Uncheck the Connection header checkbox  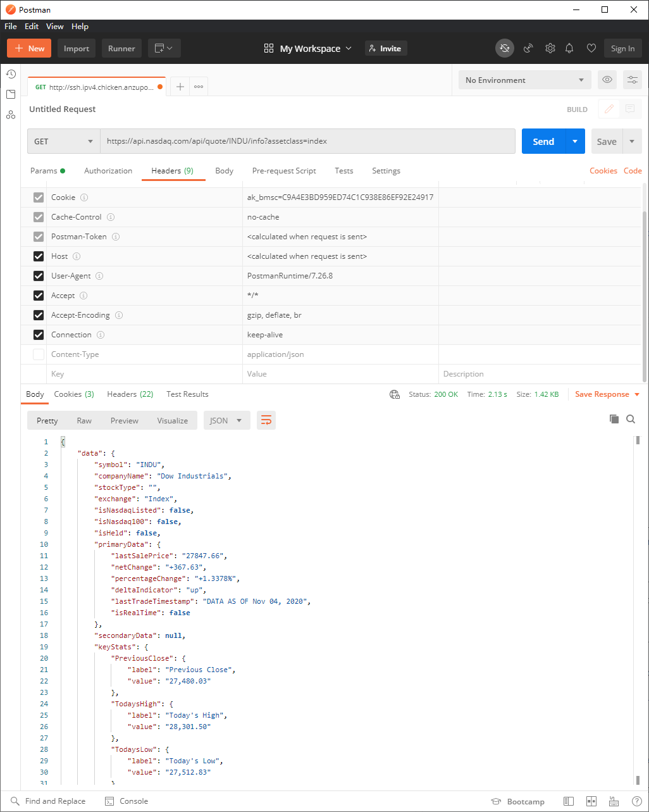39,335
